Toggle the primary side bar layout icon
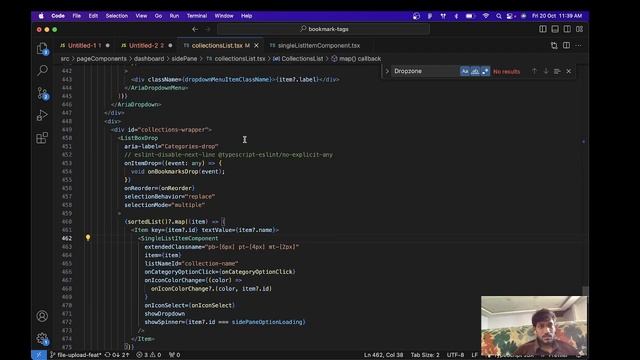640x360 pixels. coord(543,29)
